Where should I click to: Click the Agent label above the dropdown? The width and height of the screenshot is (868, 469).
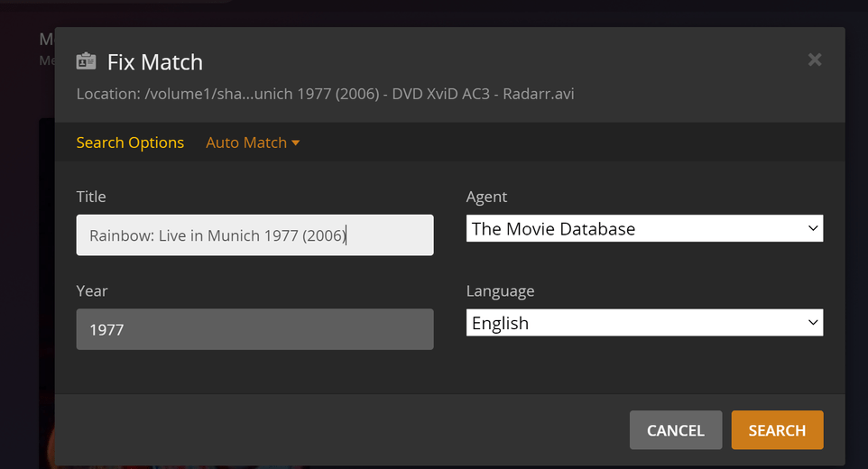(486, 197)
